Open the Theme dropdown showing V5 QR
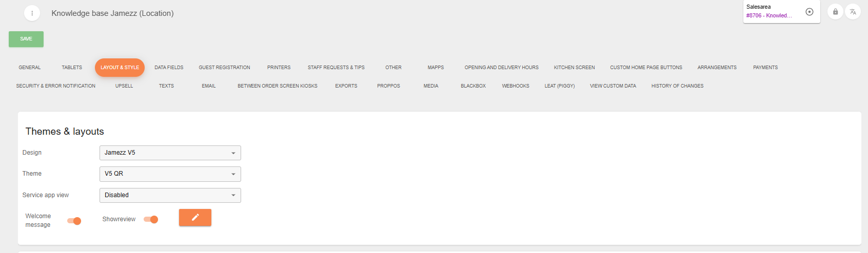The width and height of the screenshot is (868, 253). point(170,174)
